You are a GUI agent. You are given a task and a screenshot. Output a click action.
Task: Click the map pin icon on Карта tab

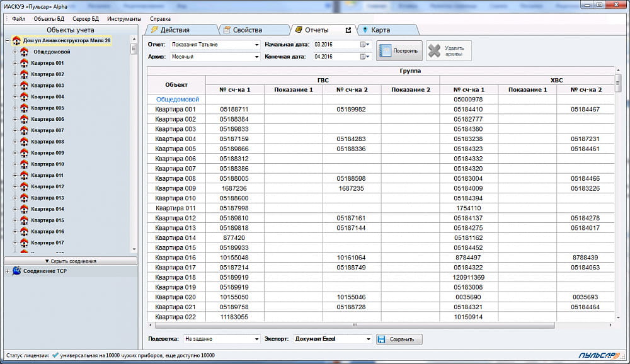[x=365, y=30]
